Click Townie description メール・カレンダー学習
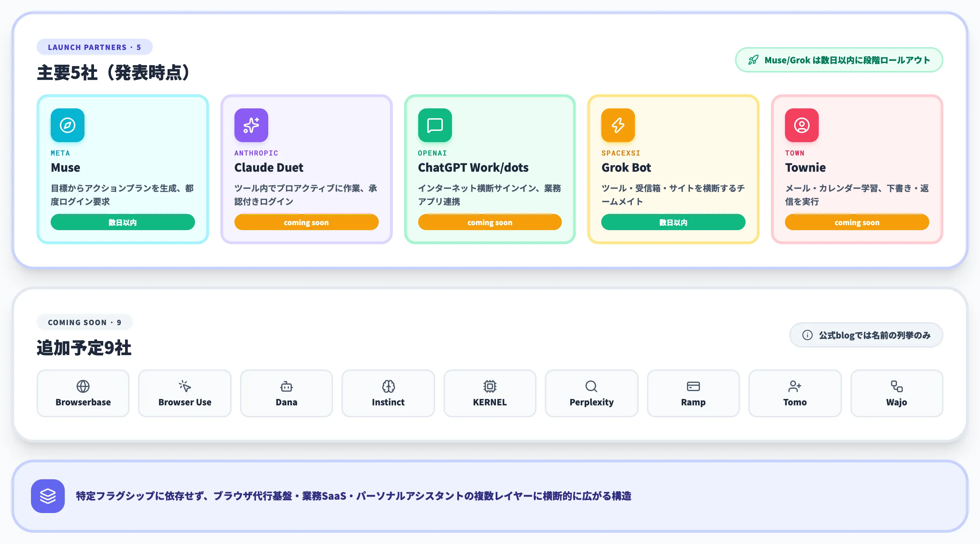 point(857,195)
